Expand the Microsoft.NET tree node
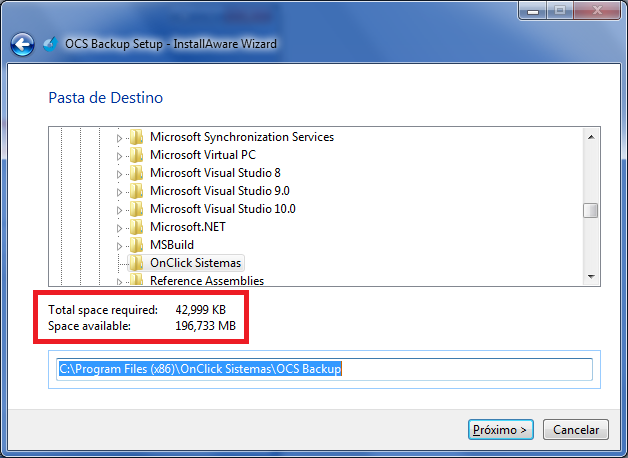The height and width of the screenshot is (458, 628). coord(119,228)
